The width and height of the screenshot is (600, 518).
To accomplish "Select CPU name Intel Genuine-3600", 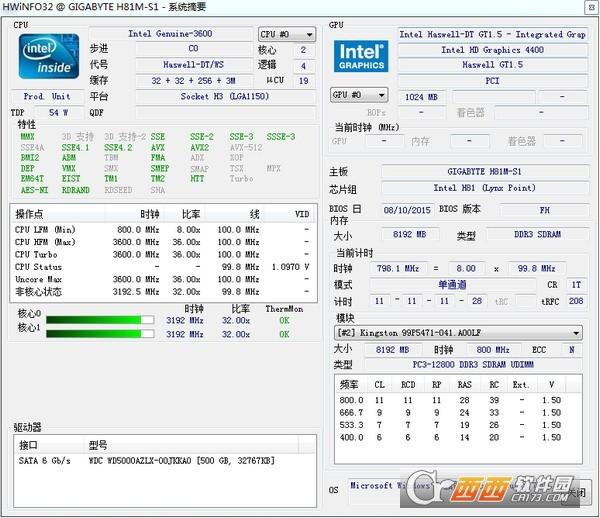I will 170,34.
